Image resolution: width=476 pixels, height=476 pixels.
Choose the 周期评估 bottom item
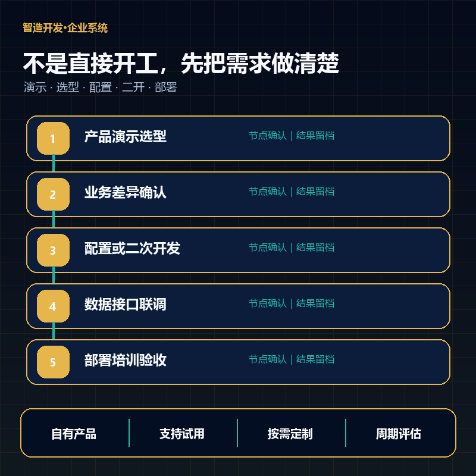pos(398,434)
